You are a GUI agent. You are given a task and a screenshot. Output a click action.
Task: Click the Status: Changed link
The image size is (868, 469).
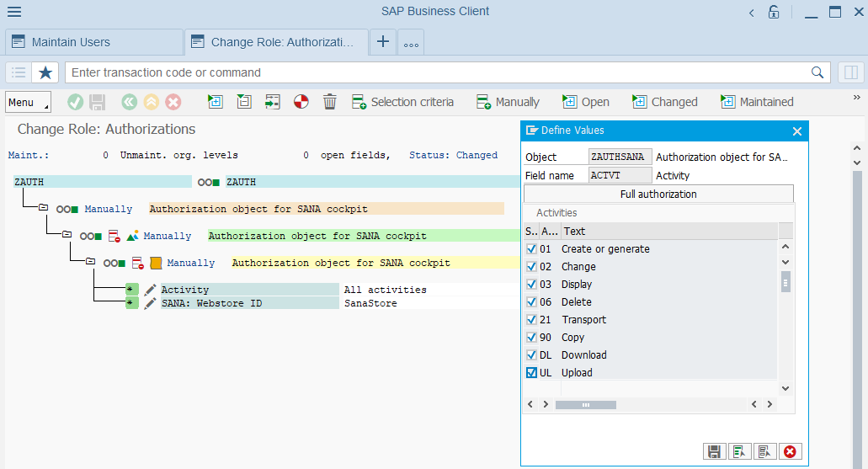pos(453,156)
